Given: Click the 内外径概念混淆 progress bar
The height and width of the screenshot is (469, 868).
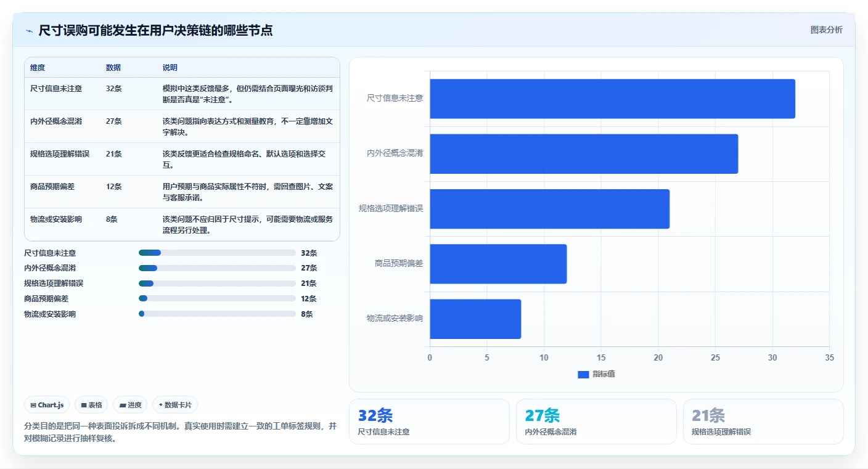Looking at the screenshot, I should point(217,268).
